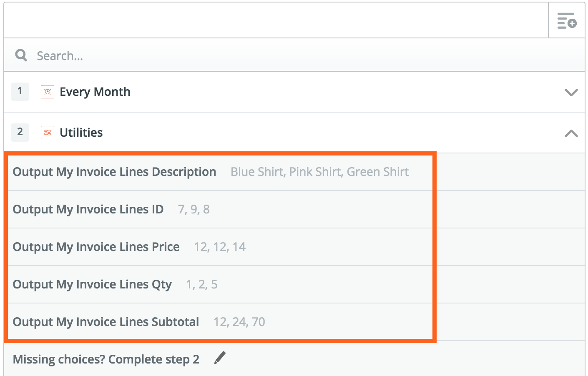Click the Utilities step wave icon

coord(48,133)
